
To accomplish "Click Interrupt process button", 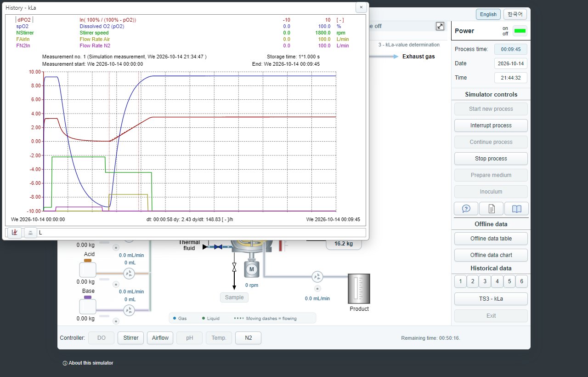I will pyautogui.click(x=491, y=126).
